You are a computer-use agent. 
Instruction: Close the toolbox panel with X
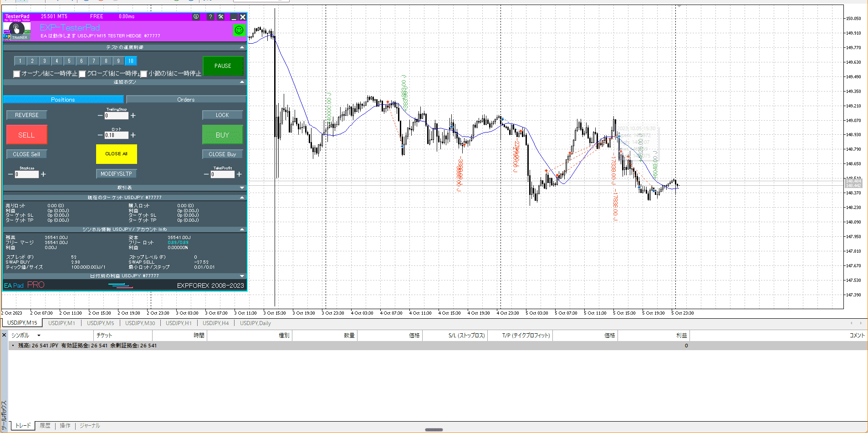[4, 335]
